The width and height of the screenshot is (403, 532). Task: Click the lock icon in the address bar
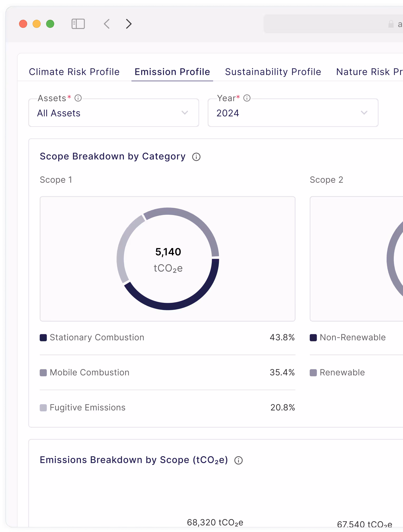click(x=391, y=24)
